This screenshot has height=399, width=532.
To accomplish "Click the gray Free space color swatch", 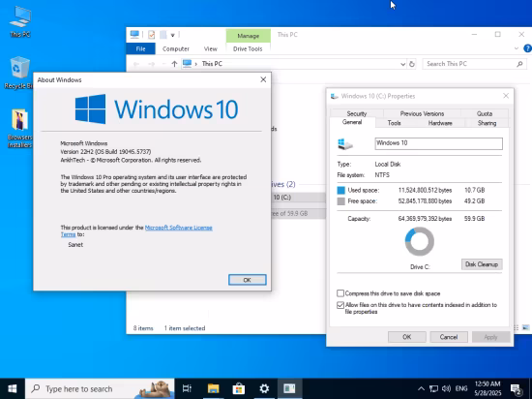I will tap(341, 201).
